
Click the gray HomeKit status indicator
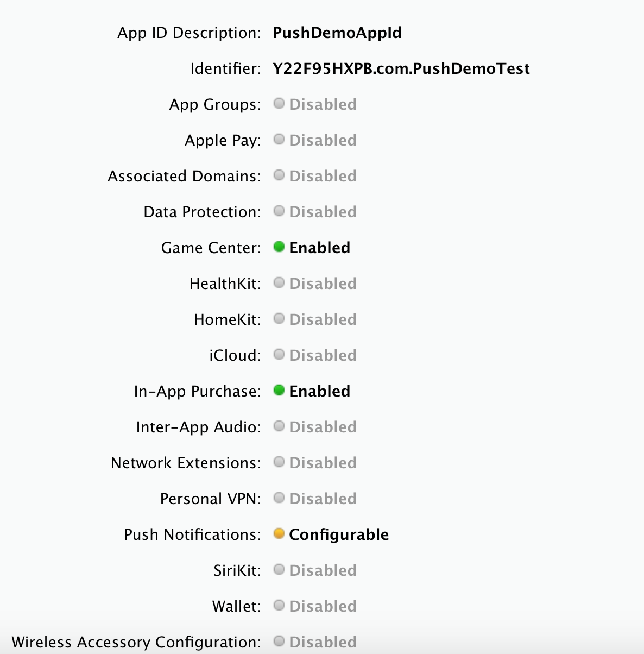click(279, 319)
